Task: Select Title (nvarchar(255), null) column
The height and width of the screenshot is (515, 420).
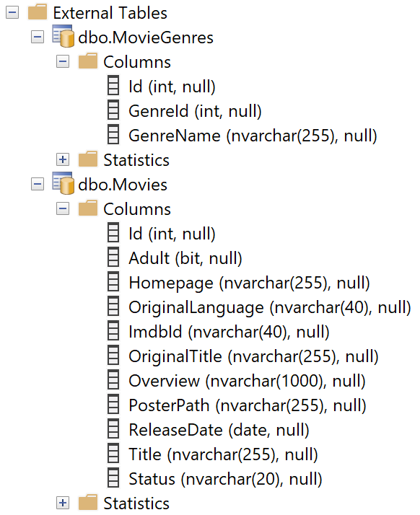Action: point(224,454)
